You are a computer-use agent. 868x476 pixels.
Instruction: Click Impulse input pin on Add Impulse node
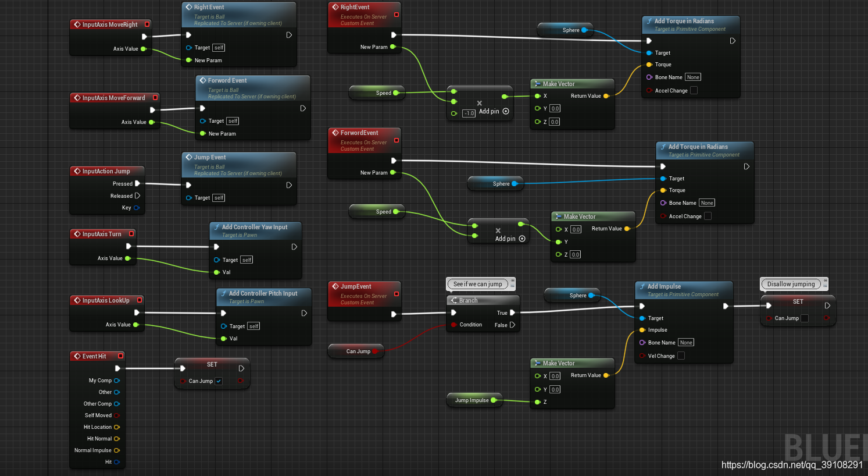(642, 330)
